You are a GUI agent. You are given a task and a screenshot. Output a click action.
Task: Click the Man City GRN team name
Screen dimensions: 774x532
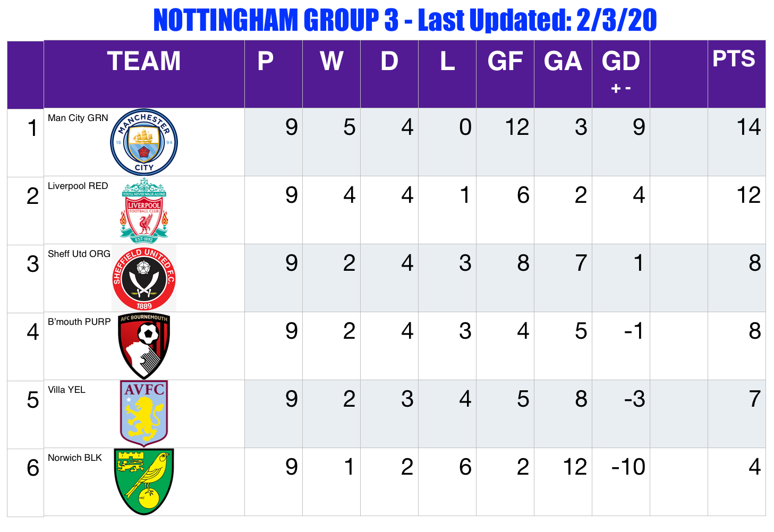tap(78, 118)
